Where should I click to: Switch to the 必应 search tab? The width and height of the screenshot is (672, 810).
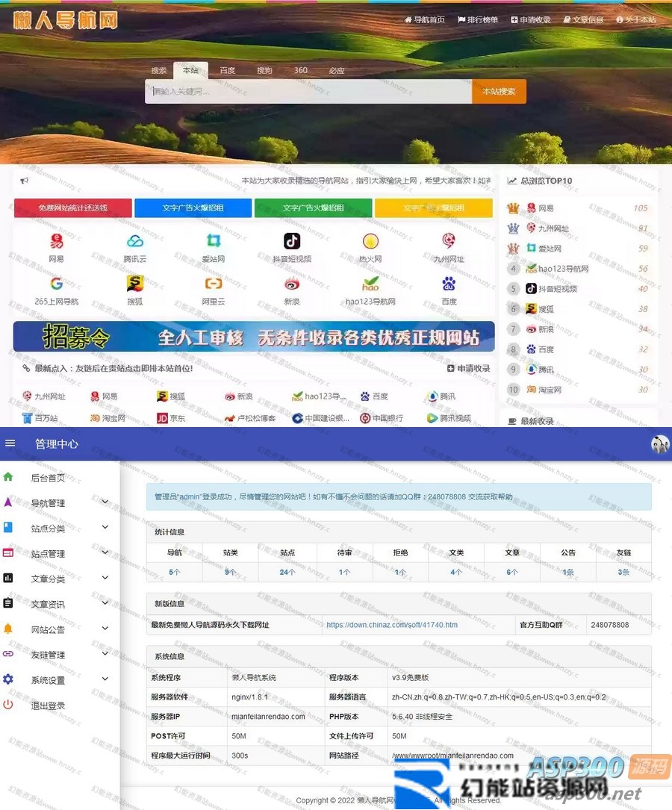click(337, 70)
